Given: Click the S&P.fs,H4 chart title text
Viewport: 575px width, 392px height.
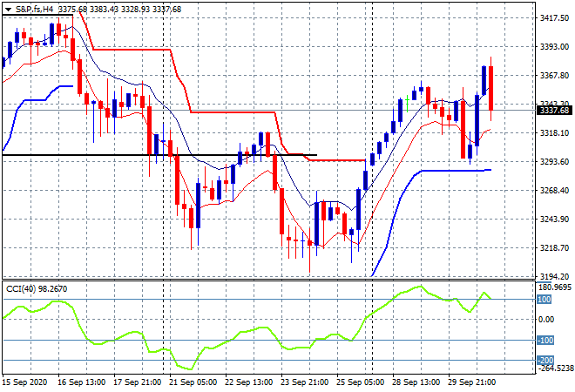Looking at the screenshot, I should [35, 10].
